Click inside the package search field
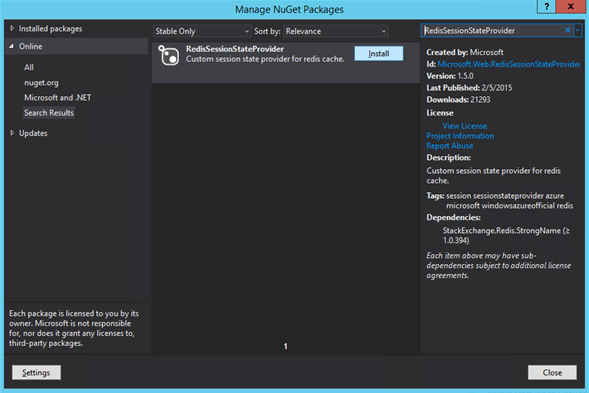The width and height of the screenshot is (589, 393). pyautogui.click(x=493, y=30)
